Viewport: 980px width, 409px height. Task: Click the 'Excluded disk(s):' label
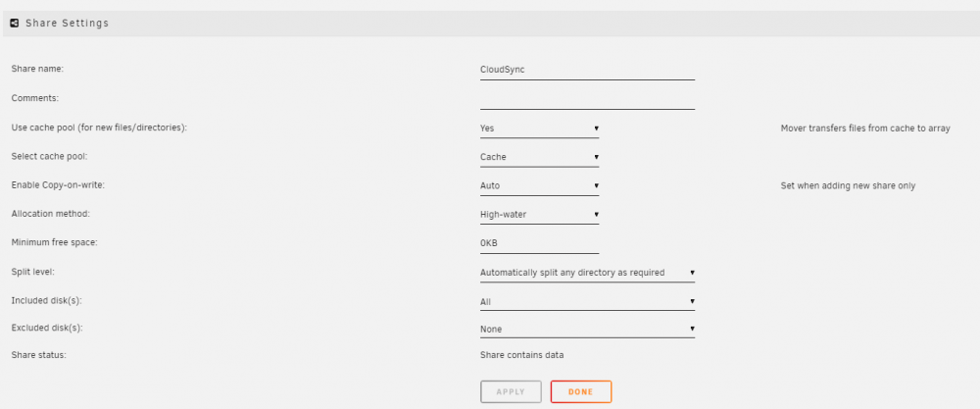click(x=47, y=328)
